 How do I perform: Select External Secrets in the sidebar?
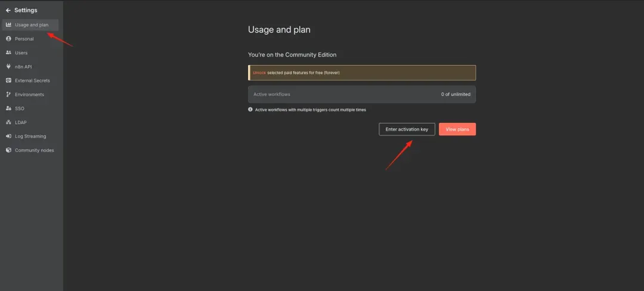tap(32, 81)
